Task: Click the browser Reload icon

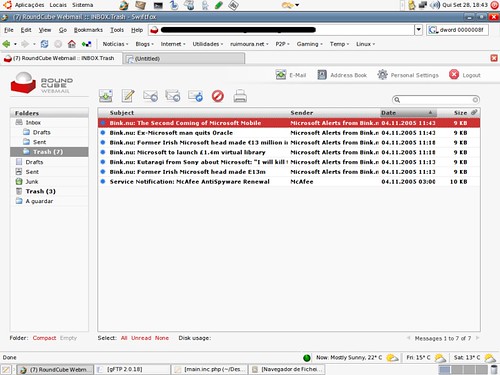Action: coord(44,44)
